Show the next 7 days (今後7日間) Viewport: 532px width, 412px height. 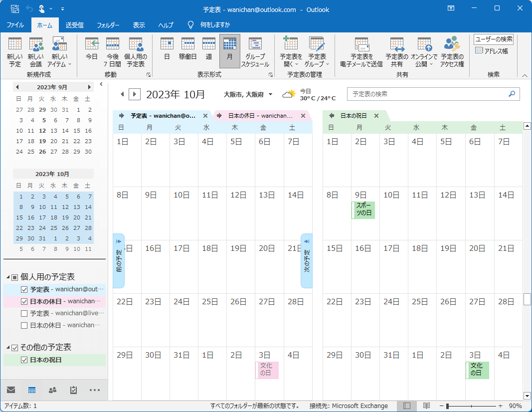[x=112, y=52]
